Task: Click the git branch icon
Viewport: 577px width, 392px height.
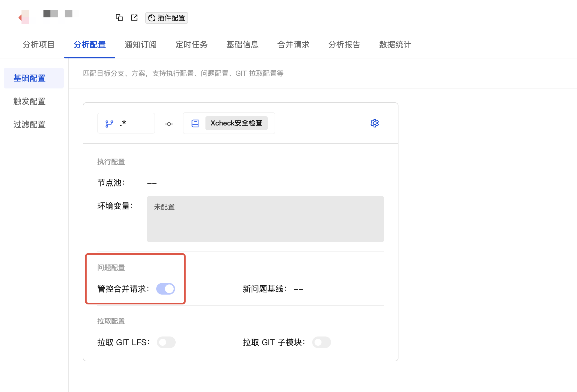Action: 109,124
